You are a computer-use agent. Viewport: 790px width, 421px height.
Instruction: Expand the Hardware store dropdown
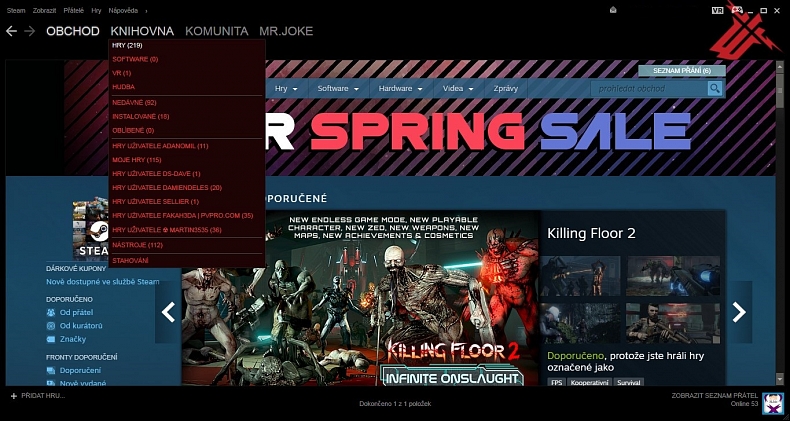401,89
